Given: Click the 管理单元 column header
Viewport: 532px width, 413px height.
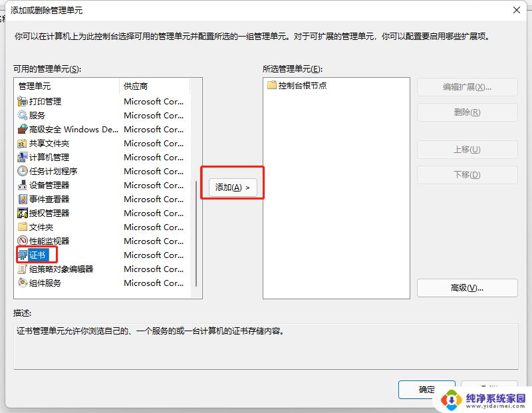Looking at the screenshot, I should click(x=67, y=86).
